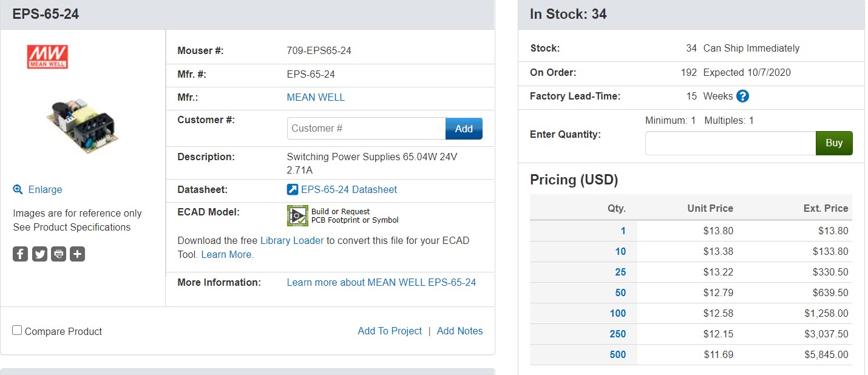Screen dimensions: 868x375
Task: Click the MEAN WELL logo image
Action: (47, 56)
